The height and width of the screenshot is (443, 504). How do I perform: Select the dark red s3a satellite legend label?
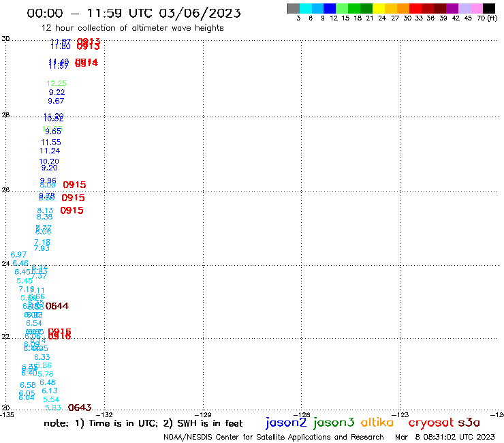click(469, 423)
